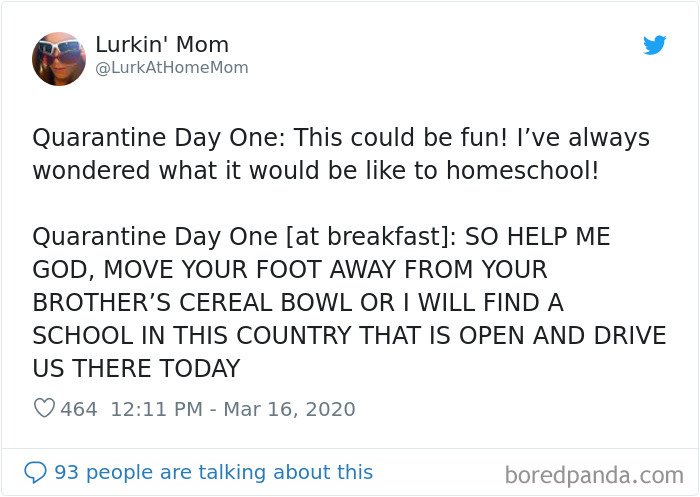Viewport: 700px width, 497px height.
Task: Click the boredpanda.com watermark
Action: tap(594, 475)
